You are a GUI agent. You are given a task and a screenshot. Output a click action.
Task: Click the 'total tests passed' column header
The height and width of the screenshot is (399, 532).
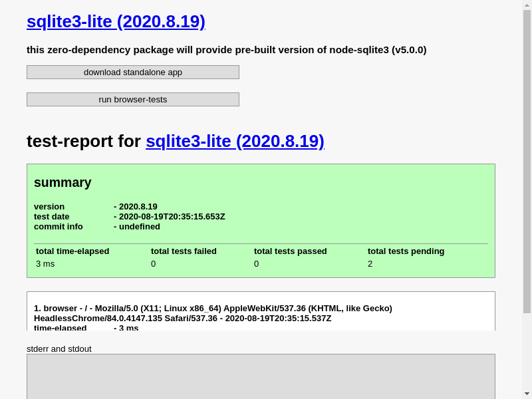(291, 251)
